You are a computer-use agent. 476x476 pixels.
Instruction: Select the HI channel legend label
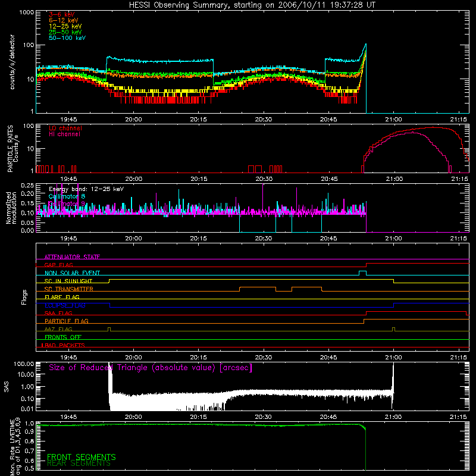pos(64,134)
